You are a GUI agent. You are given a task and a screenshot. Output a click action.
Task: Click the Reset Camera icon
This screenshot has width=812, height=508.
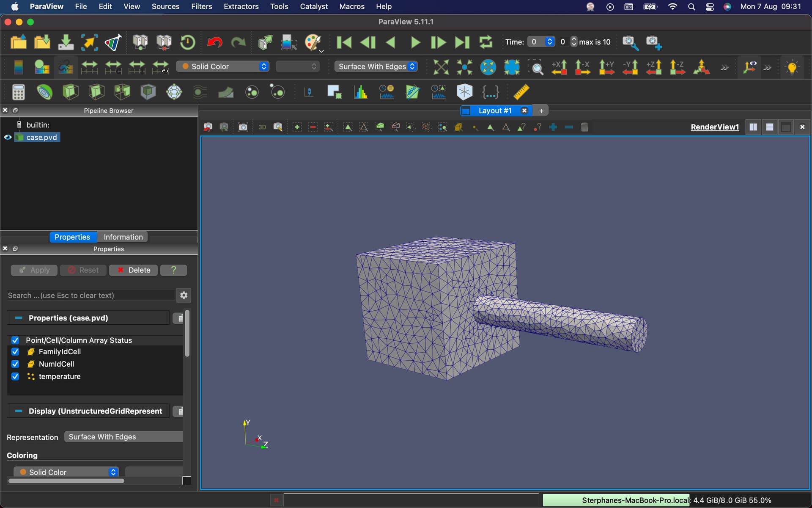pyautogui.click(x=441, y=67)
